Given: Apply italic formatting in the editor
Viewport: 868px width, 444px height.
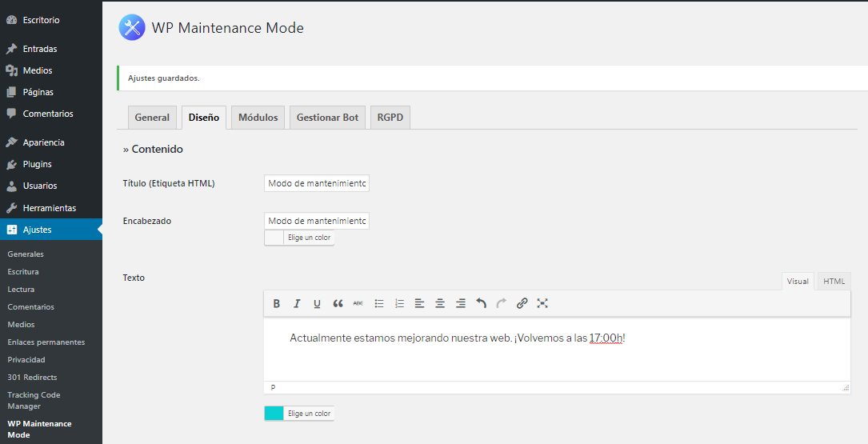Looking at the screenshot, I should tap(297, 303).
